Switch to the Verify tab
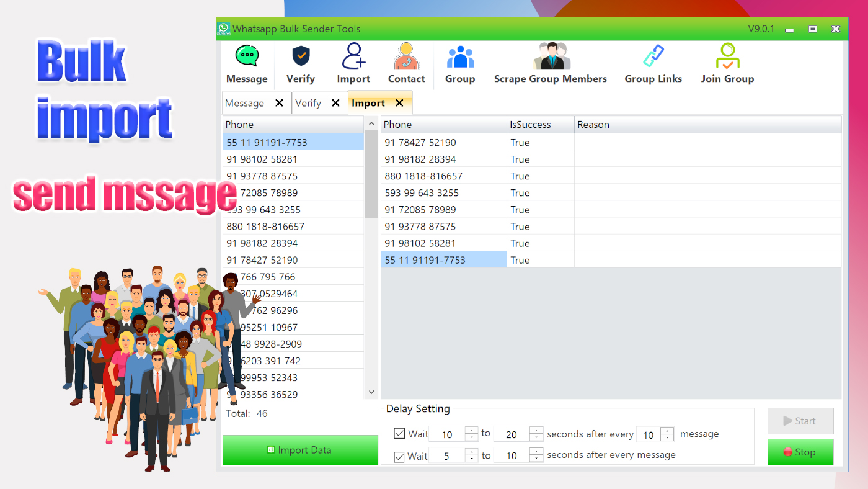Image resolution: width=868 pixels, height=489 pixels. [308, 103]
